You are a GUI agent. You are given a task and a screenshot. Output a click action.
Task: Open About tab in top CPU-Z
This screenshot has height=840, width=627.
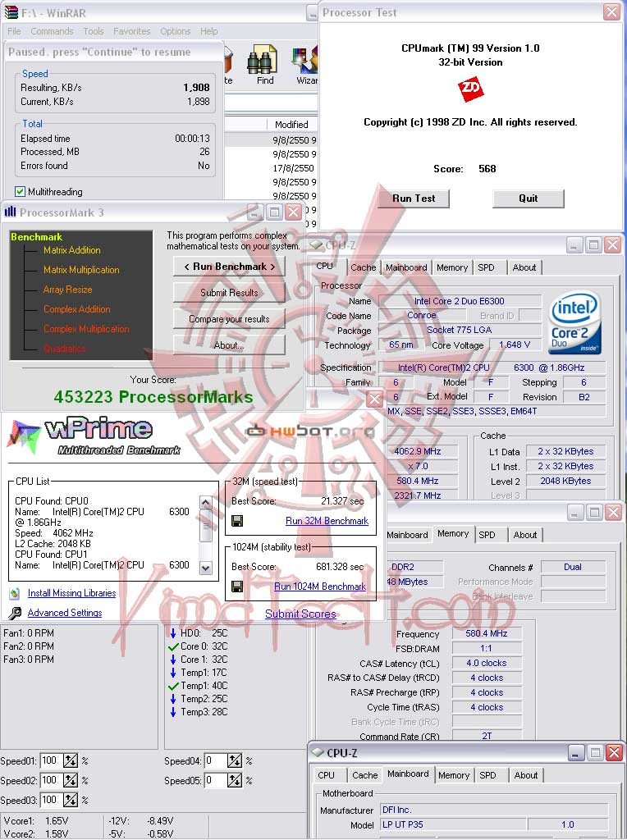[x=524, y=267]
